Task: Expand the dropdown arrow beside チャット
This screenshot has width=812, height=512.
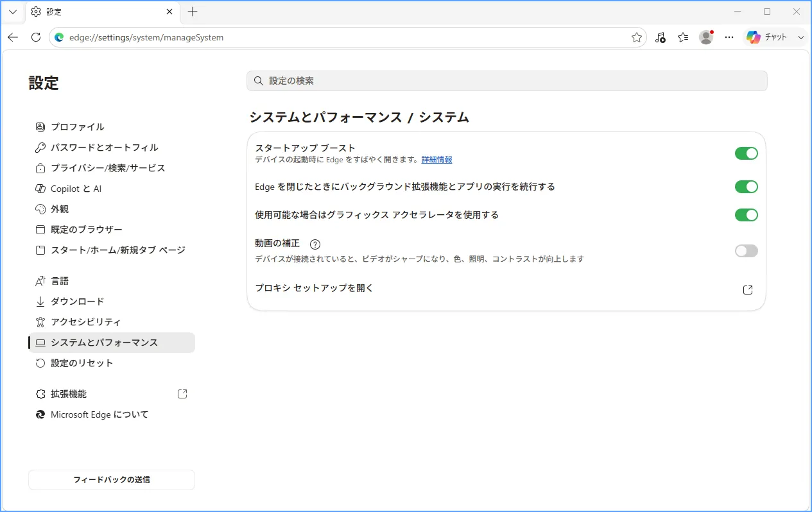Action: coord(800,37)
